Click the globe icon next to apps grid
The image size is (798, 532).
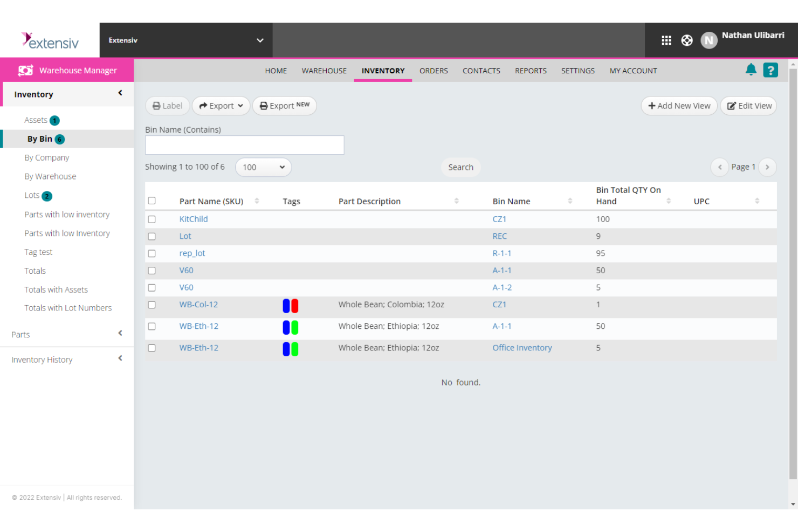coord(686,40)
